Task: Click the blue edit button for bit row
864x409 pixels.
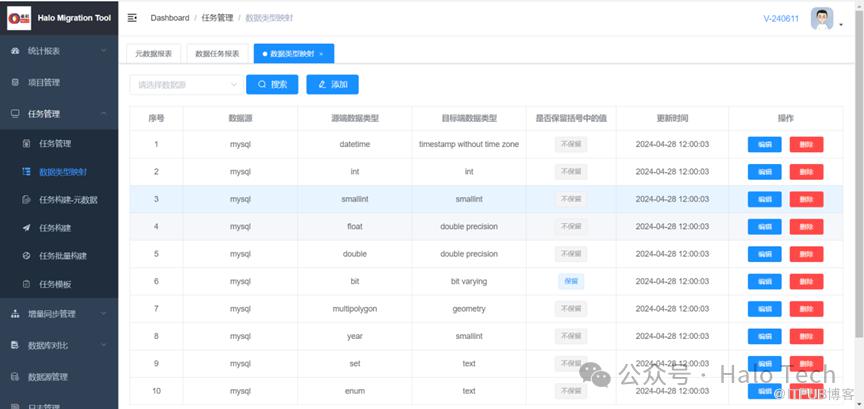Action: pos(764,281)
